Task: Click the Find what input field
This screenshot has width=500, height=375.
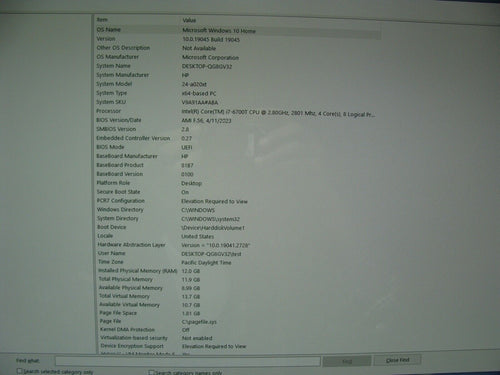Action: pyautogui.click(x=188, y=361)
